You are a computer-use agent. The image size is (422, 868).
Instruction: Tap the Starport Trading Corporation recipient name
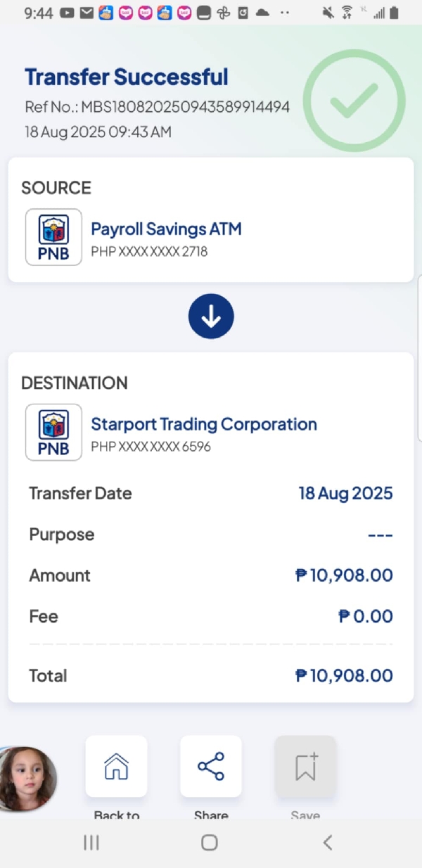tap(204, 424)
